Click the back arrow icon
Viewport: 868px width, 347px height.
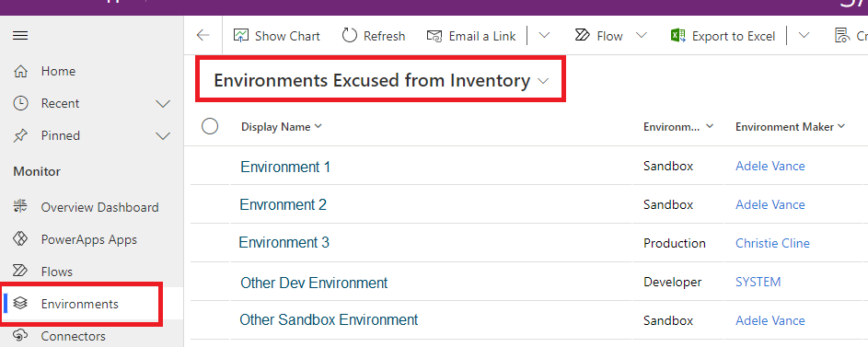pos(203,36)
